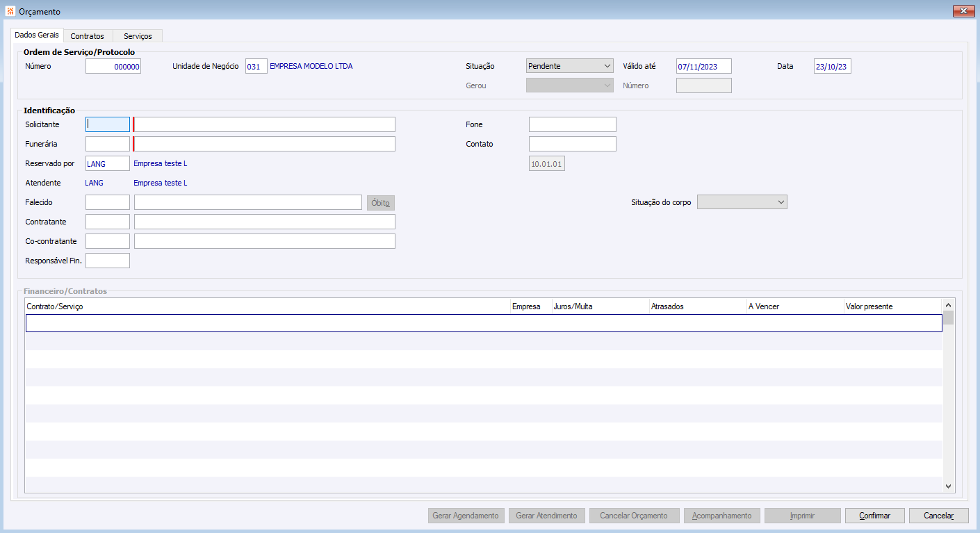Click the grid vertical scrollbar thumb
The image size is (980, 533).
[949, 318]
